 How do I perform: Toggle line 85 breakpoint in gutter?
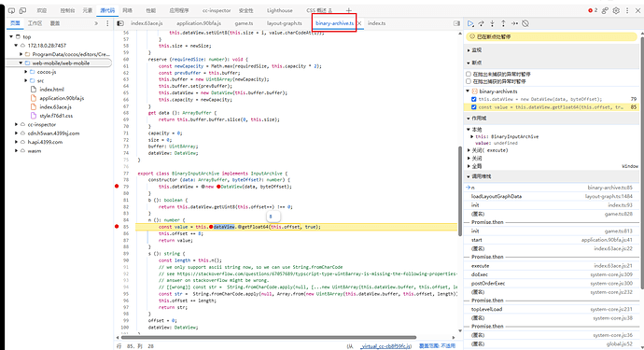point(117,227)
